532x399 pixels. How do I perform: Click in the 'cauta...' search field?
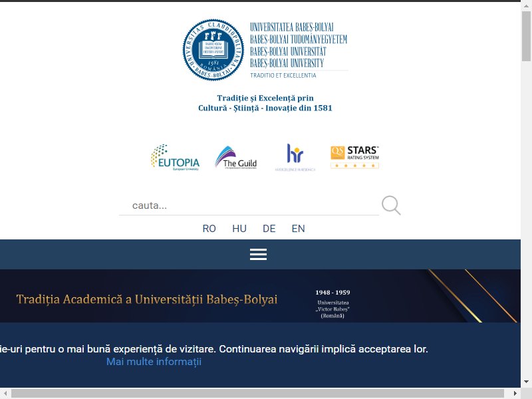point(249,205)
